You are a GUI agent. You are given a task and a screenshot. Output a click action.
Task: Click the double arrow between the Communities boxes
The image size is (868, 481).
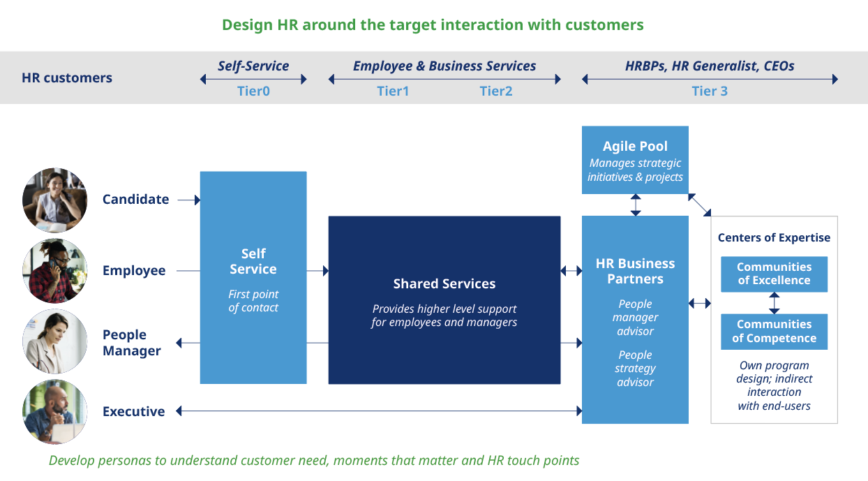(774, 303)
